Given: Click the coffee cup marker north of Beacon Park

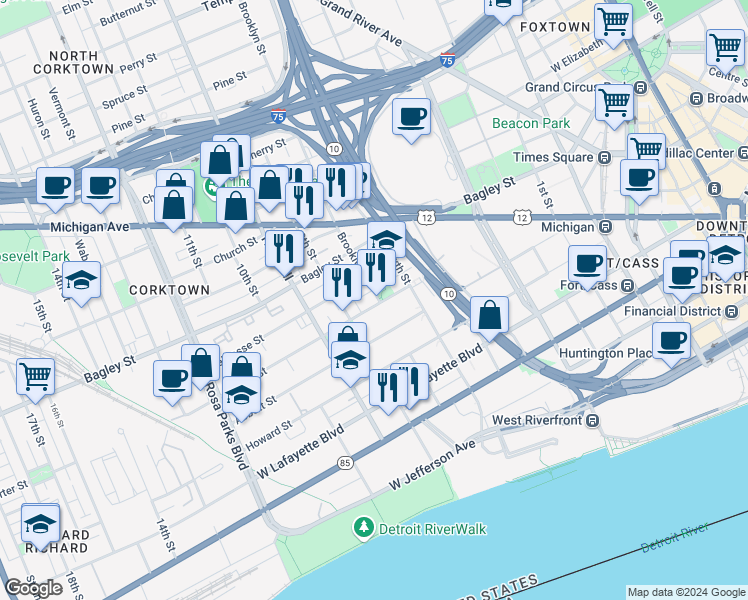Looking at the screenshot, I should coord(411,116).
